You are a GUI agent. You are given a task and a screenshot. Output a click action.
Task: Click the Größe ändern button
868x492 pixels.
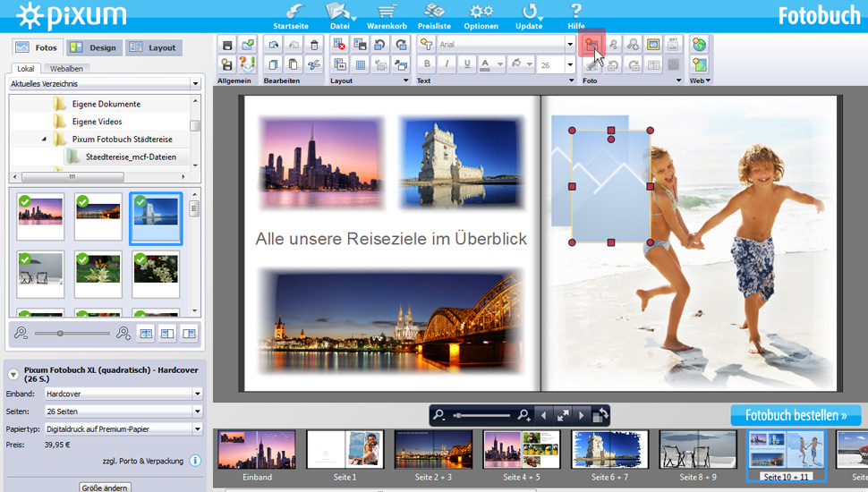pos(106,488)
